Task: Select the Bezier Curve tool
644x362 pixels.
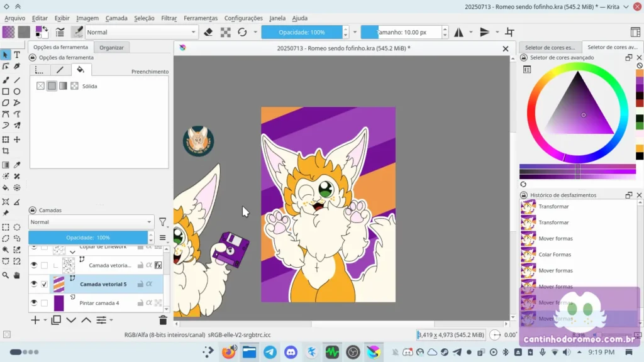Action: (6, 114)
